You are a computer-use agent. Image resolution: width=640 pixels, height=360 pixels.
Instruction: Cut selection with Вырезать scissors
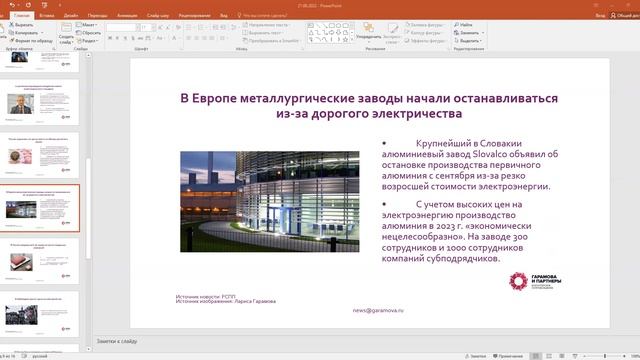[21, 25]
